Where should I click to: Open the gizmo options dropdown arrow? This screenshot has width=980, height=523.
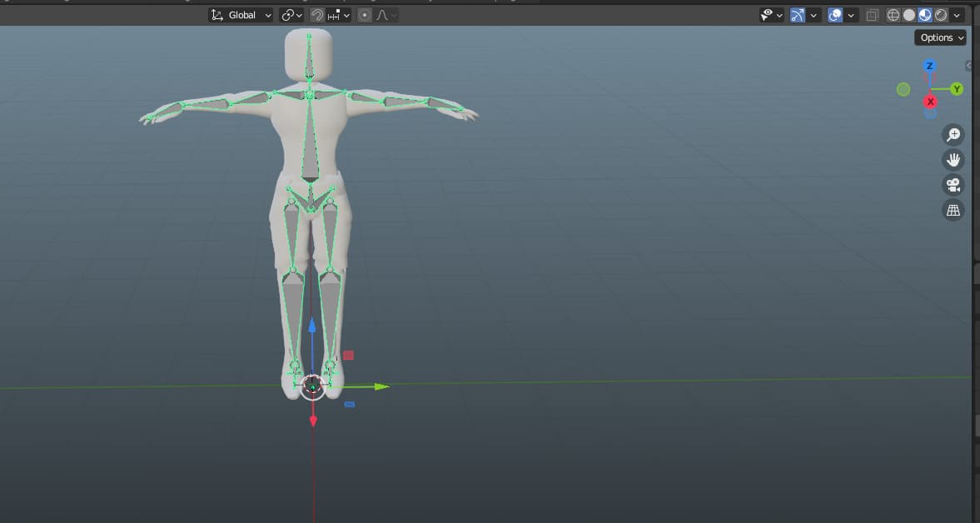[x=813, y=15]
